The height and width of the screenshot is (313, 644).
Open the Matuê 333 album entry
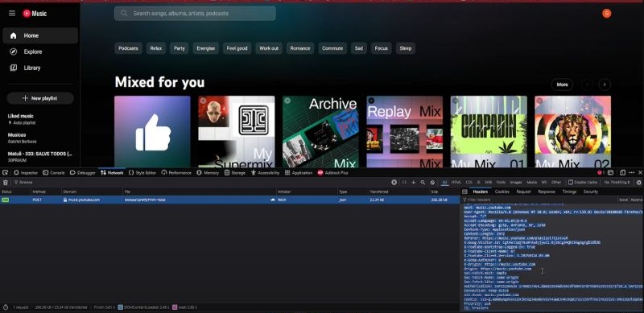point(39,156)
